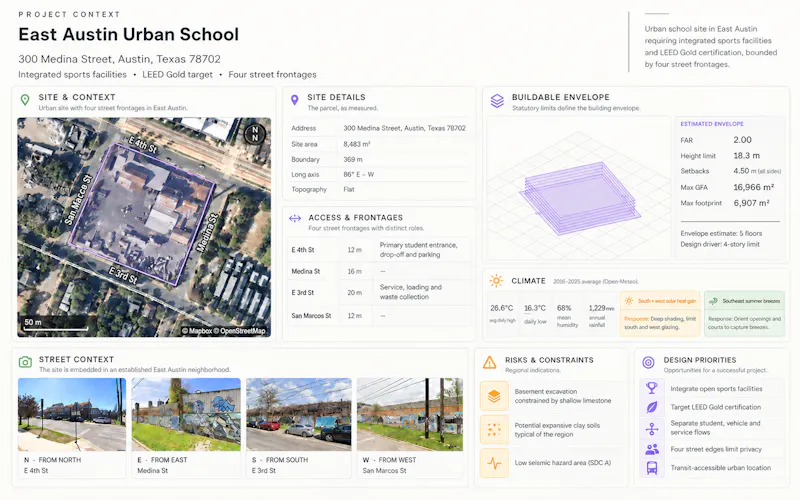Click the FAR value 2.00
This screenshot has width=800, height=500.
[742, 140]
